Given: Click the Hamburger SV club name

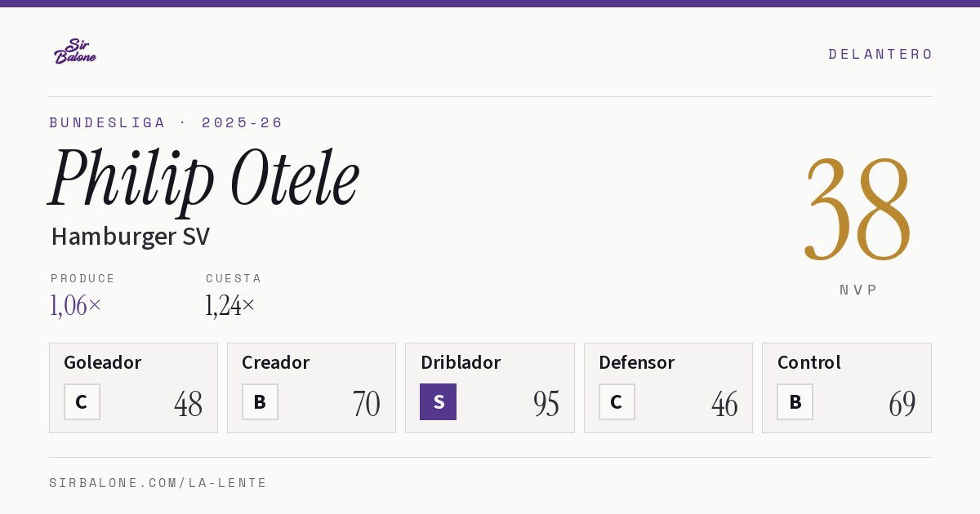Looking at the screenshot, I should (131, 237).
